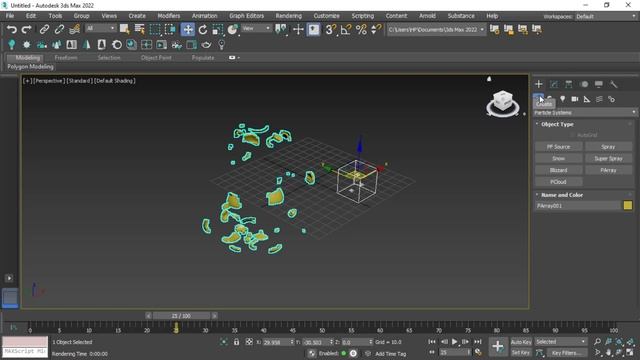Viewport: 640px width, 360px height.
Task: Toggle Percent Snap
Action: [361, 29]
